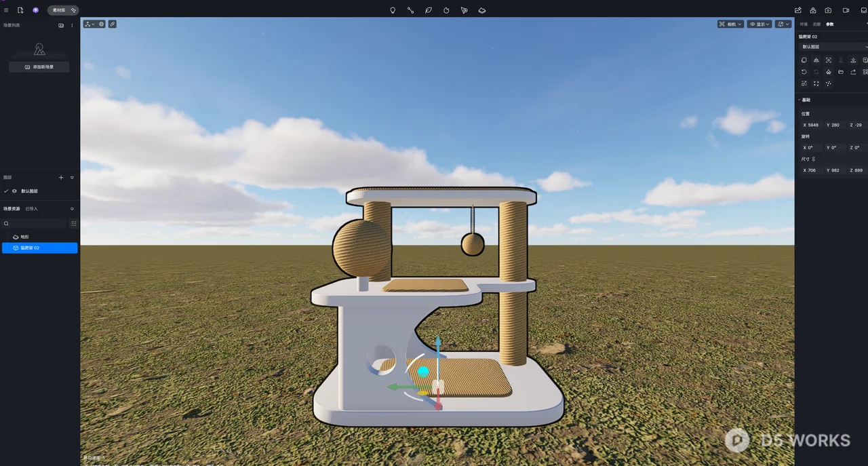
Task: Toggle the 尺寸 proportional lock icon
Action: pyautogui.click(x=814, y=159)
